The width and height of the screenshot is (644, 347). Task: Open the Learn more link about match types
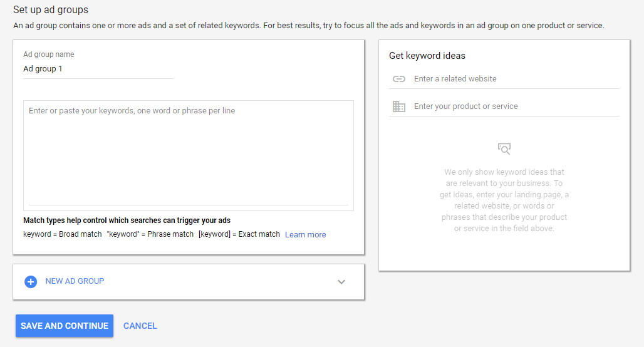click(305, 234)
